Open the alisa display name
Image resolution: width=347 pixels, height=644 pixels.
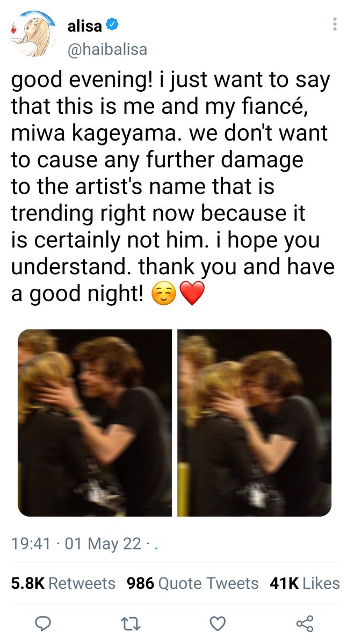tap(85, 25)
